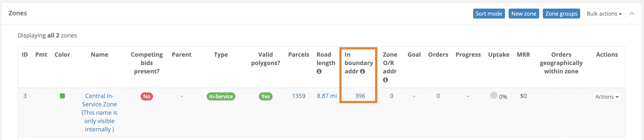Open the row Actions dropdown
This screenshot has width=644, height=140.
[x=606, y=97]
